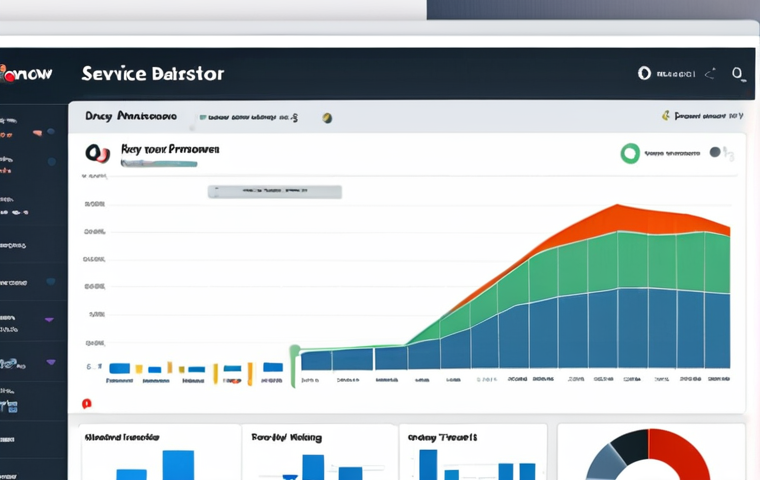Screen dimensions: 760x480
Task: Click the yellow round icon in sub-header
Action: (327, 118)
